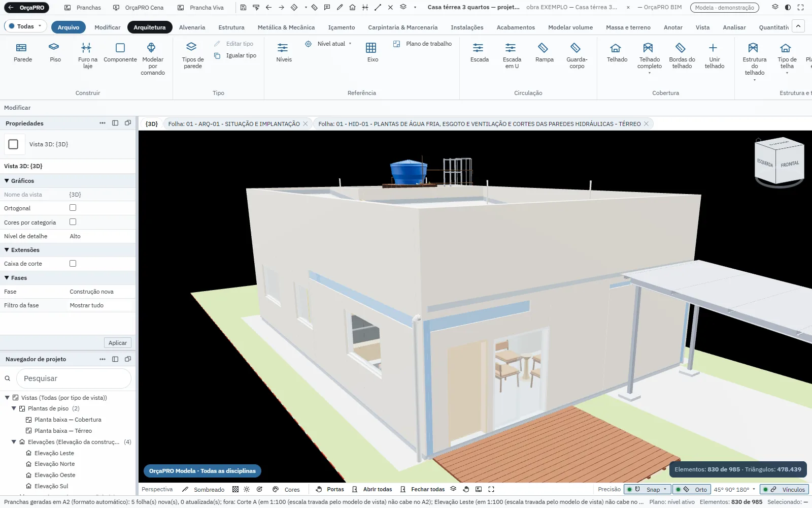Image resolution: width=812 pixels, height=508 pixels.
Task: Collapse the Gráficos section
Action: click(x=7, y=181)
